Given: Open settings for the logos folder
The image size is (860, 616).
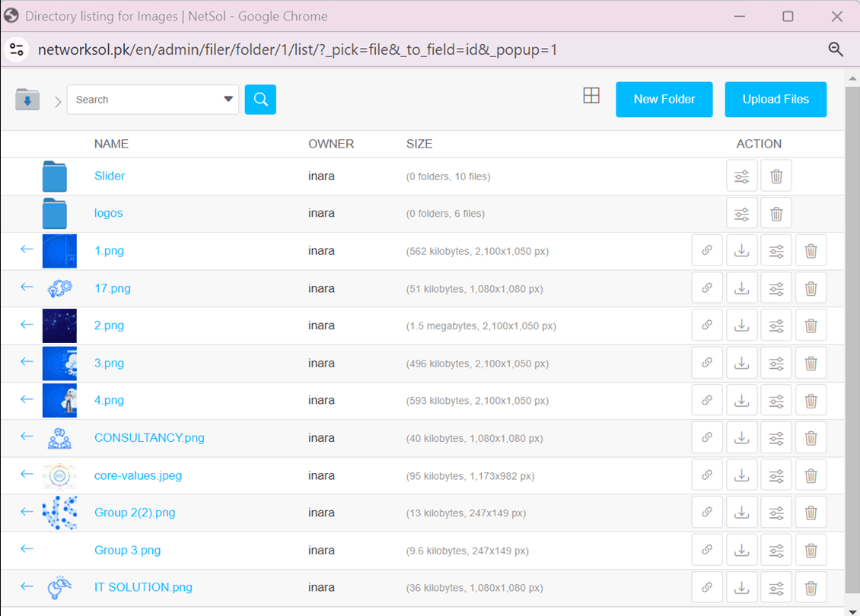Looking at the screenshot, I should (x=741, y=214).
